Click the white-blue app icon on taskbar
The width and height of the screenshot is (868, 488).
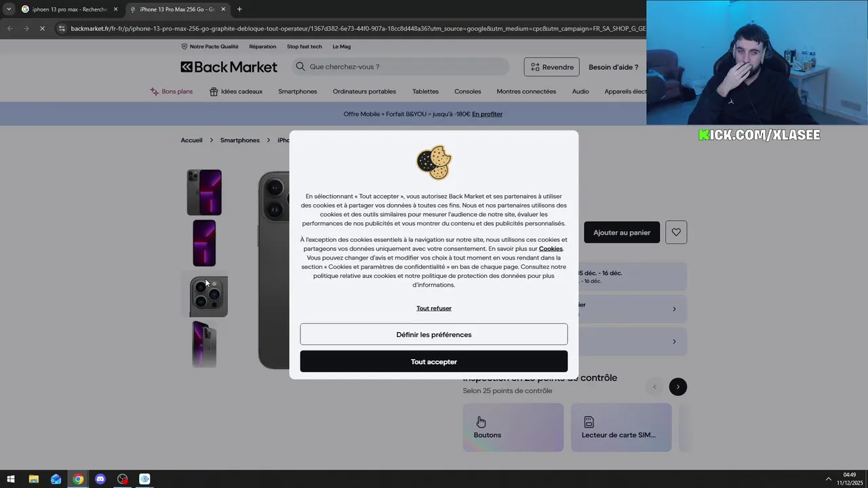click(144, 479)
